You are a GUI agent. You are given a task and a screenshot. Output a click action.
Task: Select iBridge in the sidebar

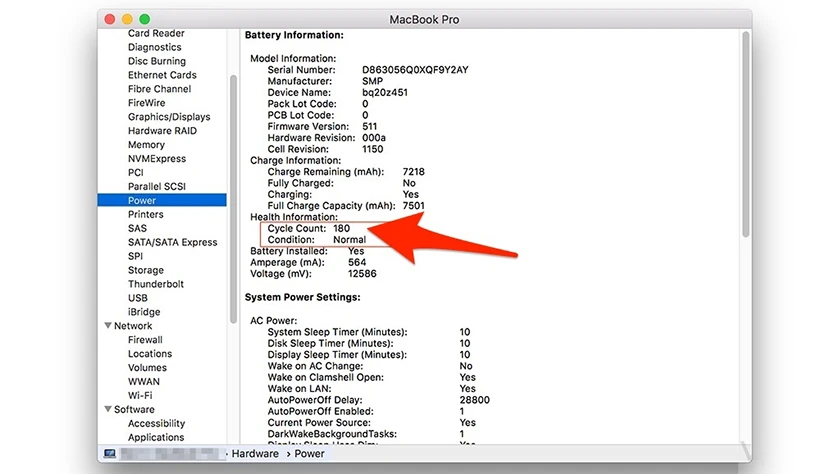[144, 312]
